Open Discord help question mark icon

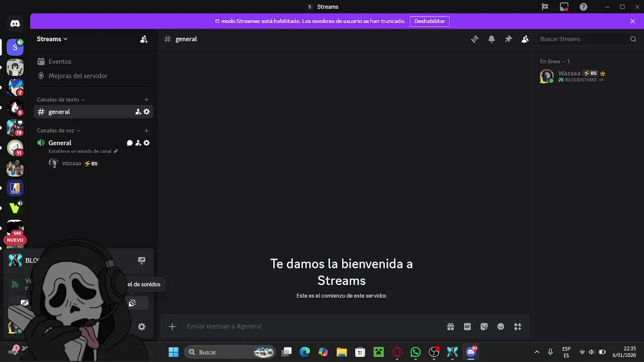coord(584,7)
